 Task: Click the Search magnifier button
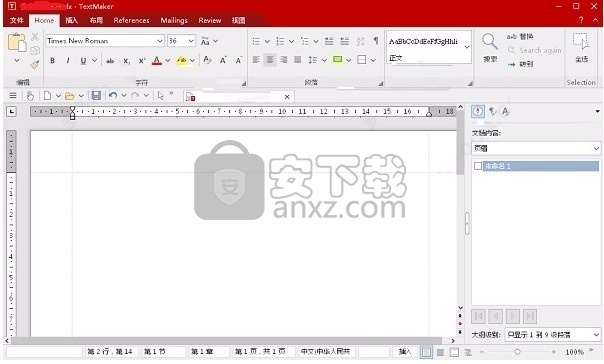pyautogui.click(x=490, y=47)
